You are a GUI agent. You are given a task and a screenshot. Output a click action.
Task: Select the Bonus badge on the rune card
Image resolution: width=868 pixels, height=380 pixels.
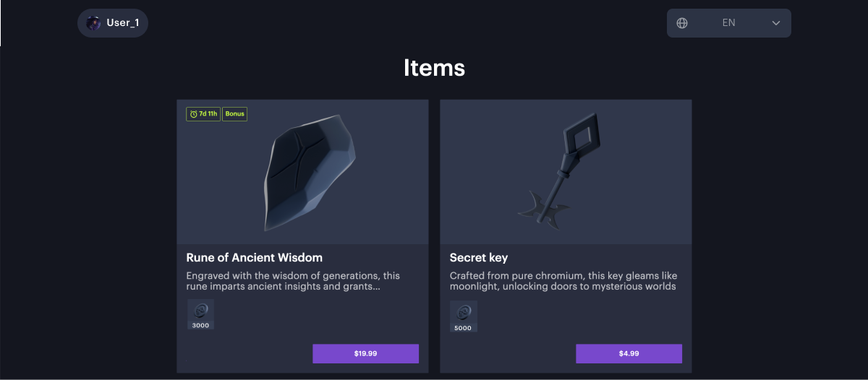pos(234,114)
